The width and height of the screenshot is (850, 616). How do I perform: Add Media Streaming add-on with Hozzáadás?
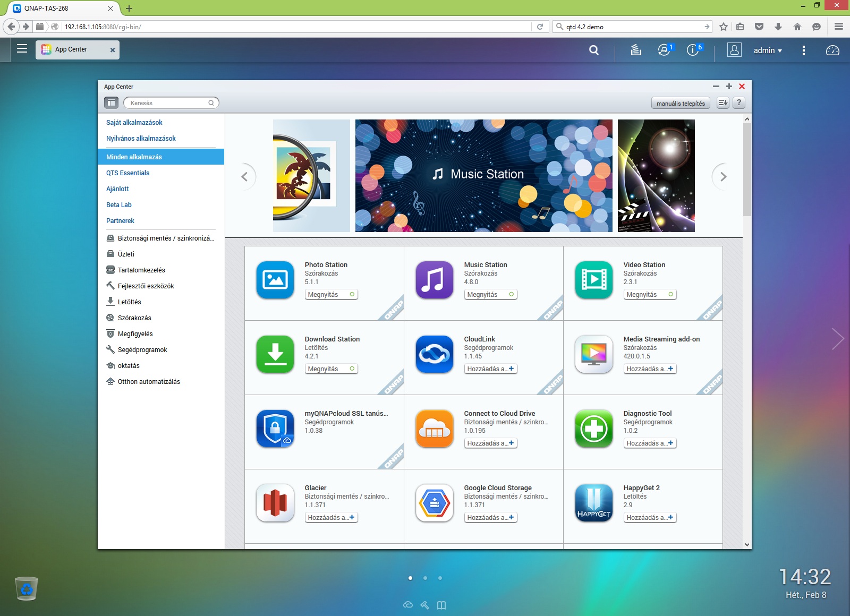[x=650, y=369]
